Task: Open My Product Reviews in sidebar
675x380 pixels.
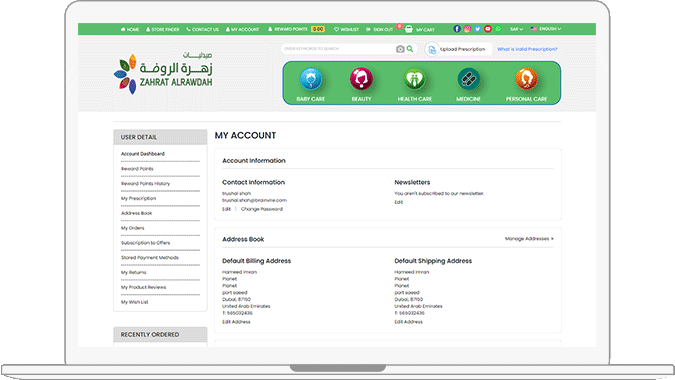Action: tap(143, 287)
